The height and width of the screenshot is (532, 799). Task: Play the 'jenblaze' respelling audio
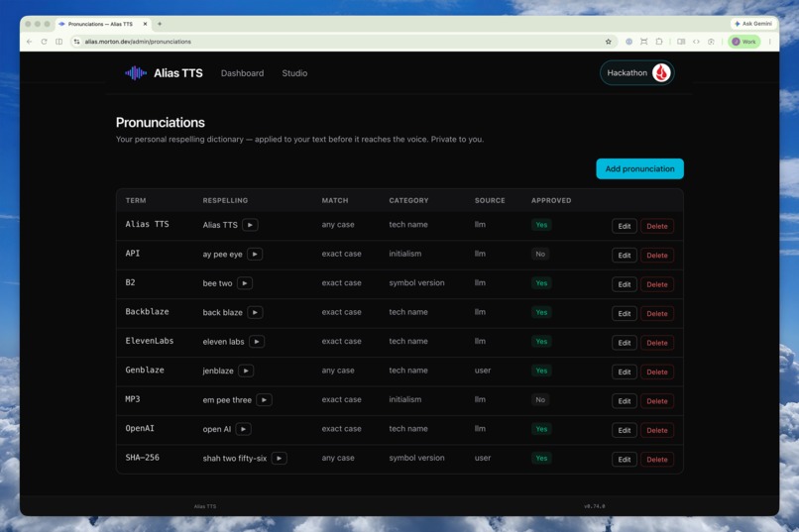tap(246, 371)
